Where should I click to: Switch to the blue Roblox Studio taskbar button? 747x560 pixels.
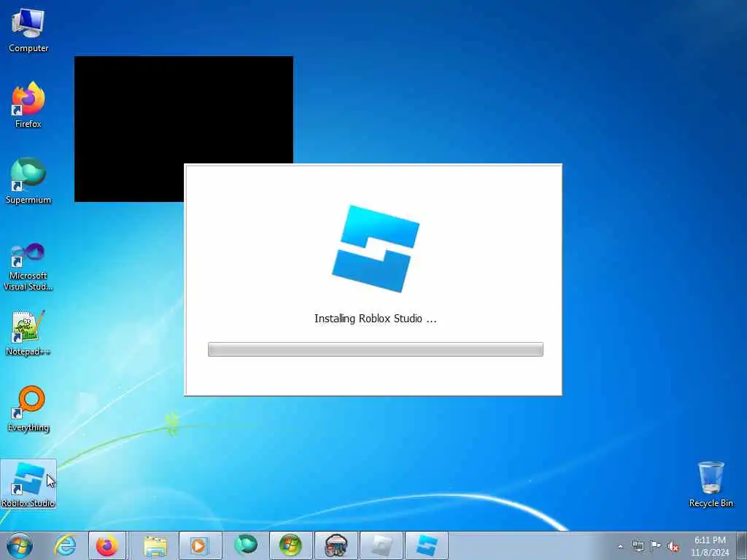tap(426, 545)
